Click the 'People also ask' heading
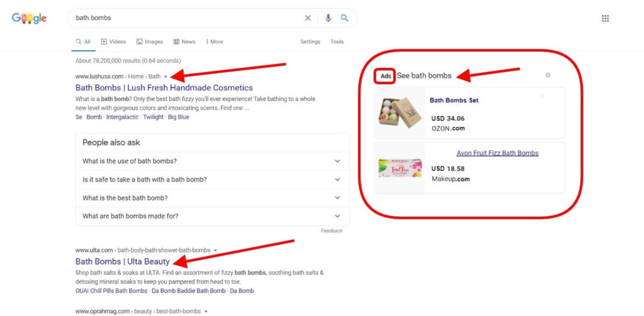 pyautogui.click(x=111, y=143)
